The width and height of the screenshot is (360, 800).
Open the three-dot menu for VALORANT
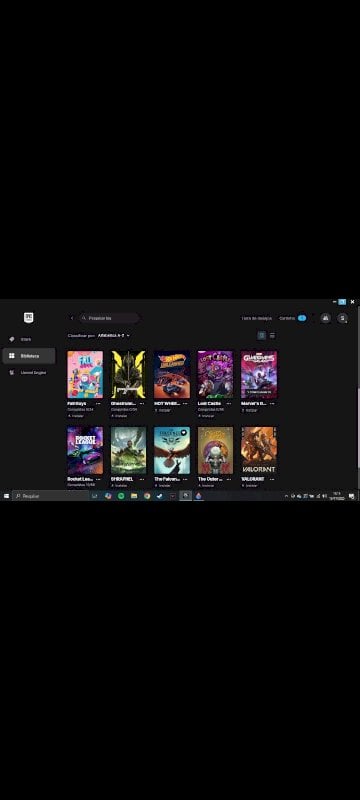(x=273, y=480)
